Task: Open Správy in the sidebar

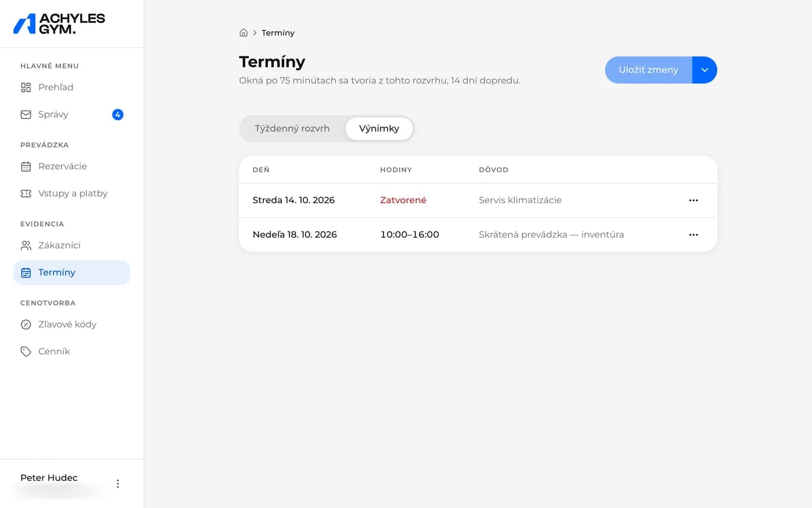Action: tap(72, 115)
